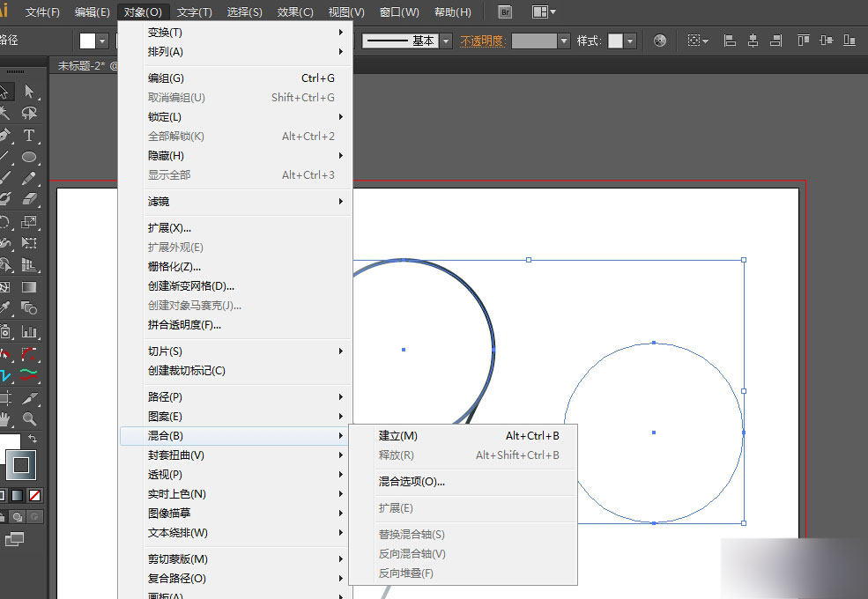Expand the 封套扭曲(V) submenu
Viewport: 868px width, 599px height.
236,455
